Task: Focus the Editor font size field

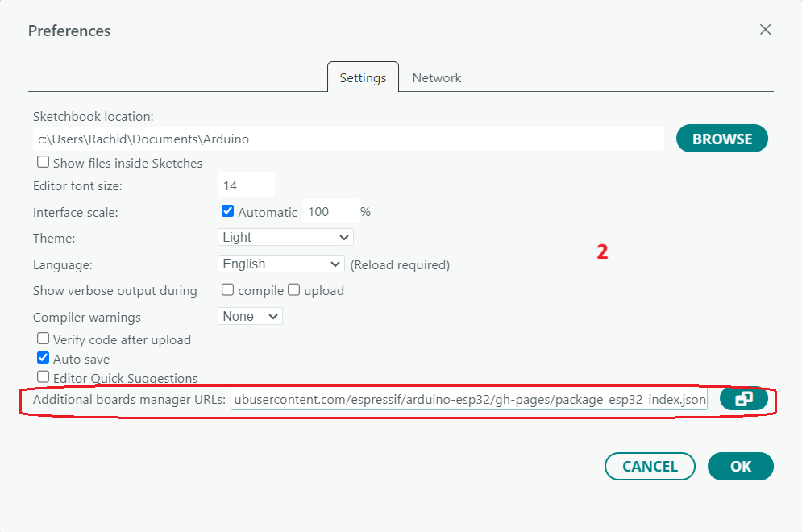Action: point(246,185)
